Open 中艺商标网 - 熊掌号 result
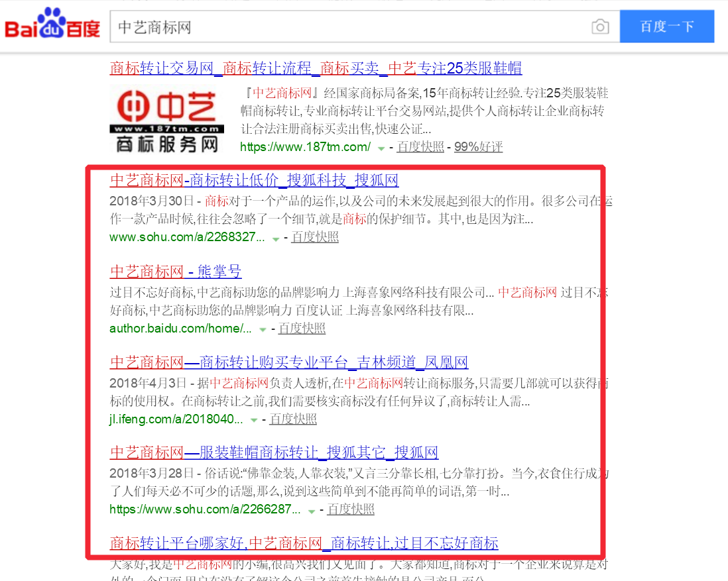Image resolution: width=728 pixels, height=581 pixels. click(176, 272)
